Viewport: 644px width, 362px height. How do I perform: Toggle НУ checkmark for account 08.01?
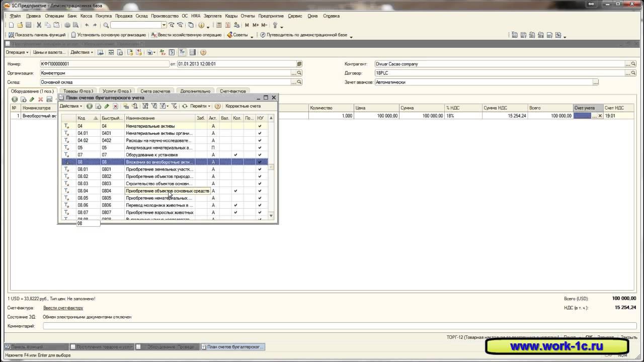[260, 169]
